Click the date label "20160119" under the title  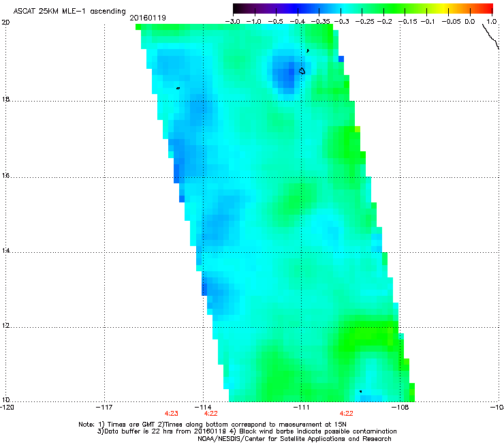(x=148, y=18)
